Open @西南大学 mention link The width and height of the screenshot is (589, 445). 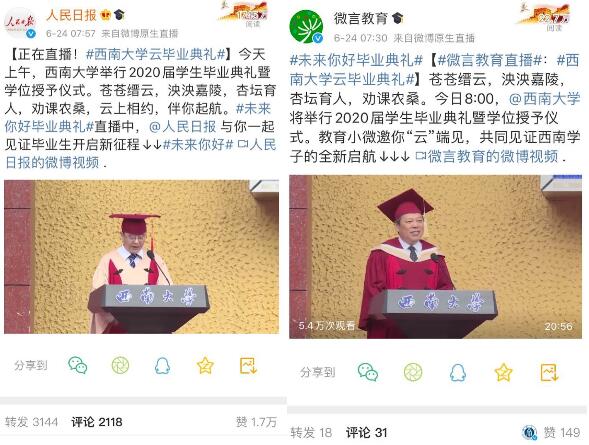545,99
